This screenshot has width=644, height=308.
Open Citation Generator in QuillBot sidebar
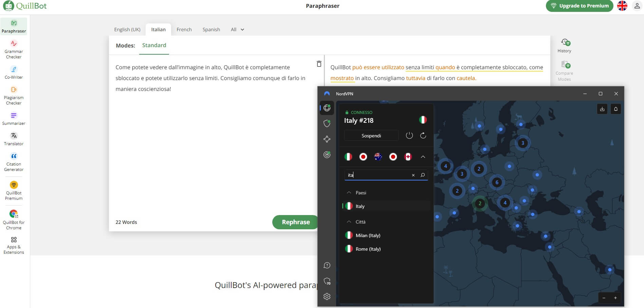coord(14,162)
